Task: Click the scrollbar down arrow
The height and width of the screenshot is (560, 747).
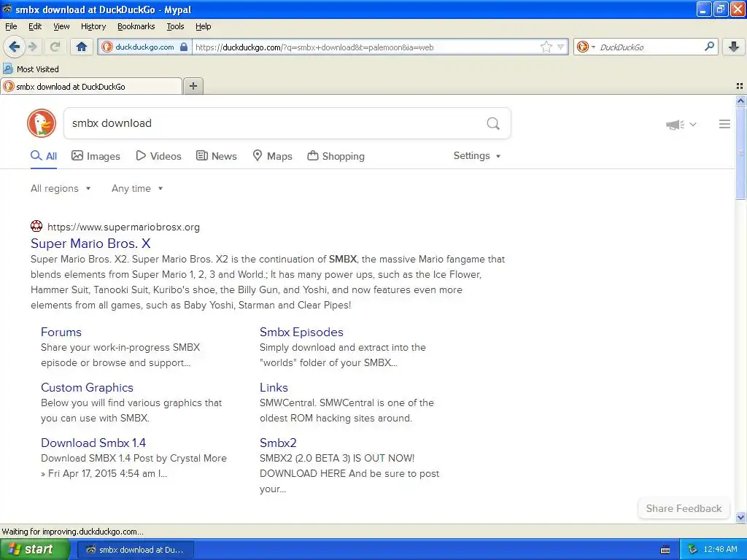Action: pyautogui.click(x=740, y=518)
